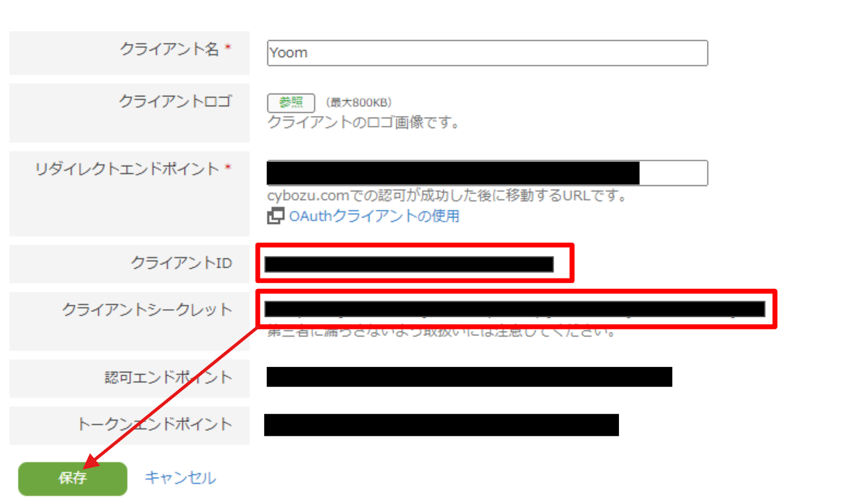Click the トークンエンドポイント field label
The width and height of the screenshot is (868, 503).
click(x=155, y=424)
